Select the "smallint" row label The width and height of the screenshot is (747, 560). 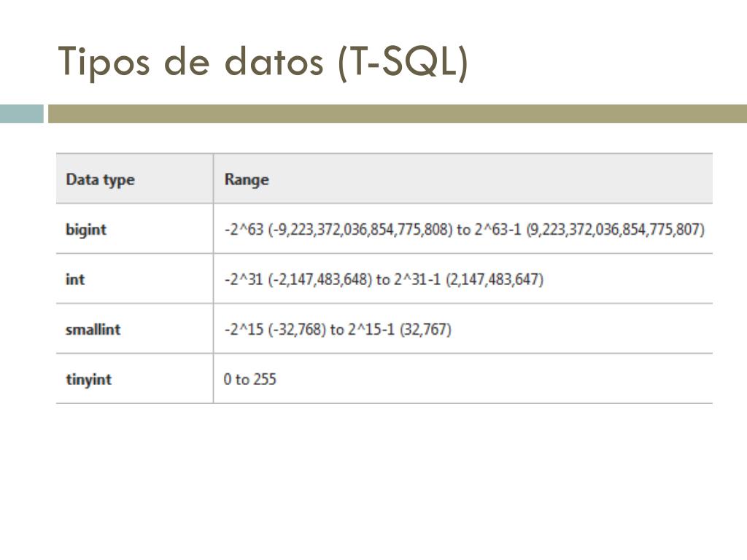93,330
